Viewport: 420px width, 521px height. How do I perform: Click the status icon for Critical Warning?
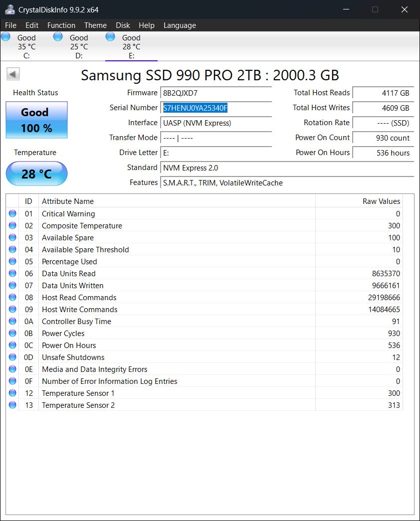12,213
